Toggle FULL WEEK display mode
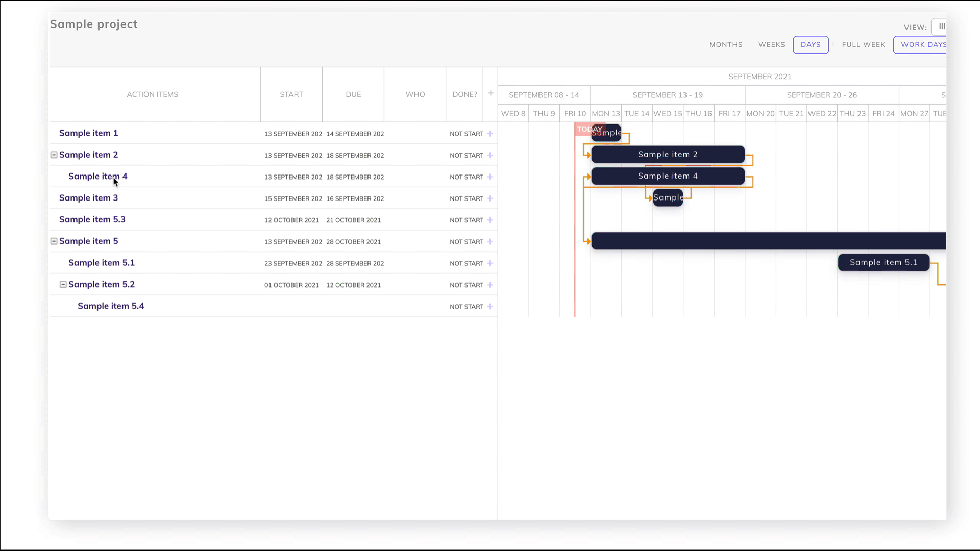980x551 pixels. [x=863, y=45]
